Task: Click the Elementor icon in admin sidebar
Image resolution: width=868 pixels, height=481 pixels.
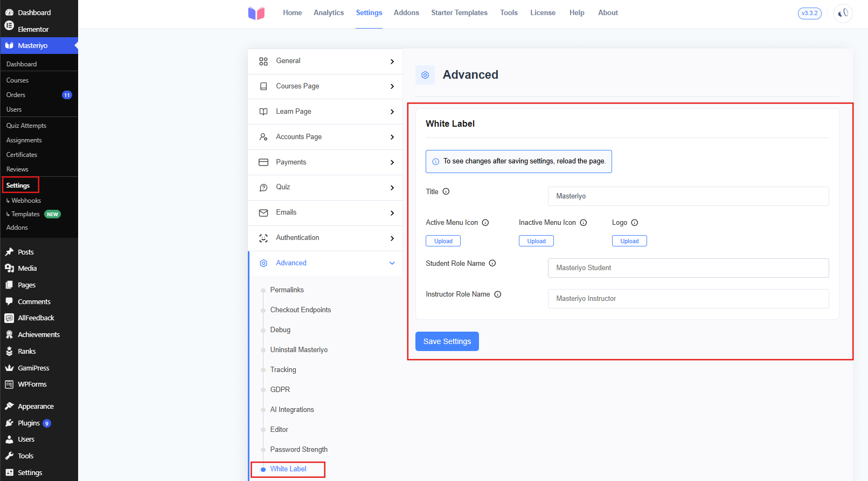Action: (x=9, y=25)
